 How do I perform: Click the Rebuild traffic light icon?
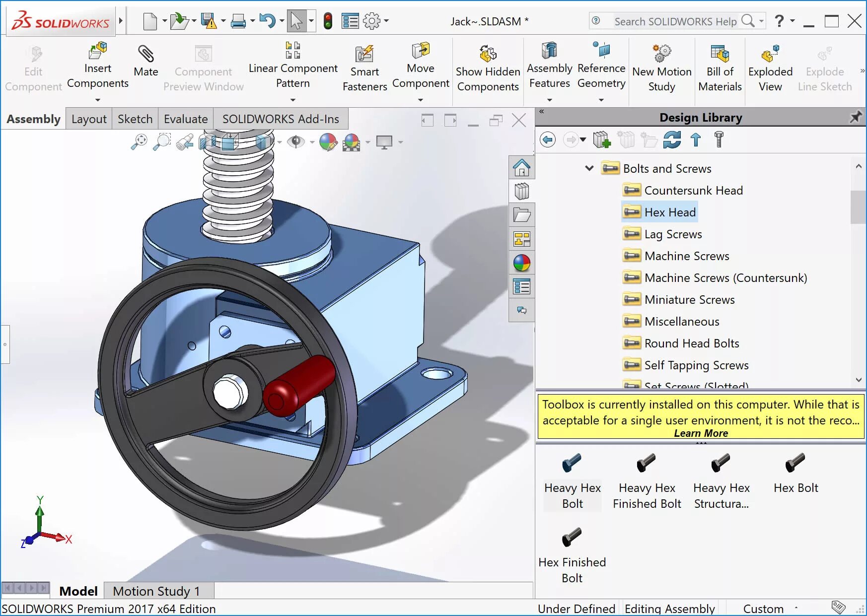328,21
